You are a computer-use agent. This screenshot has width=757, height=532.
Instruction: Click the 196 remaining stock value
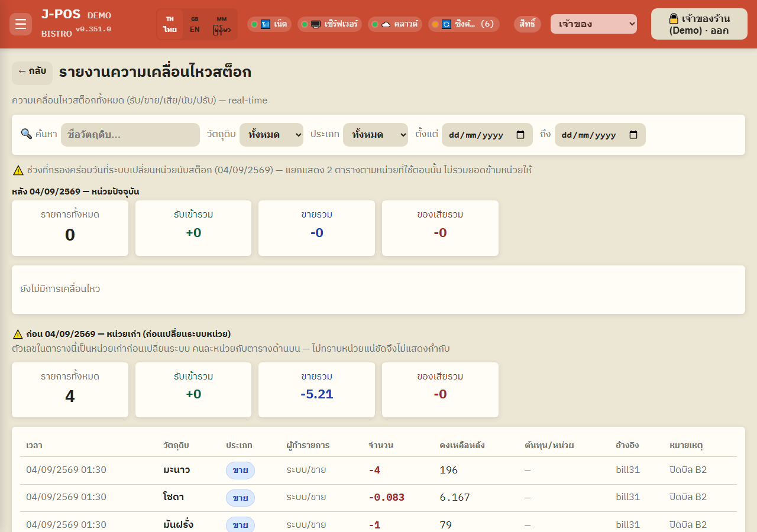click(x=449, y=471)
